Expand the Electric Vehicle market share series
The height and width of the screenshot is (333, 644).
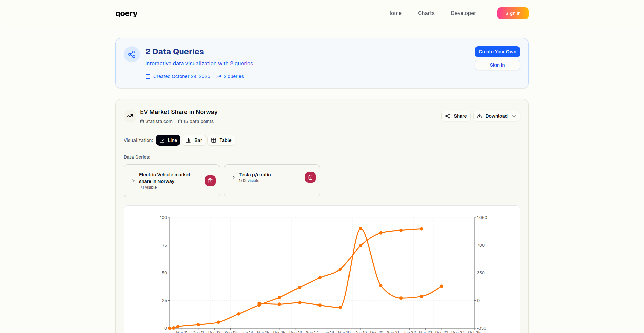coord(133,181)
